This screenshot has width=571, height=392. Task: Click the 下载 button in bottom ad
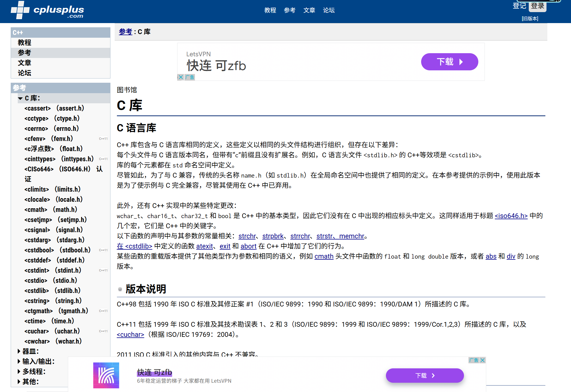click(x=425, y=376)
